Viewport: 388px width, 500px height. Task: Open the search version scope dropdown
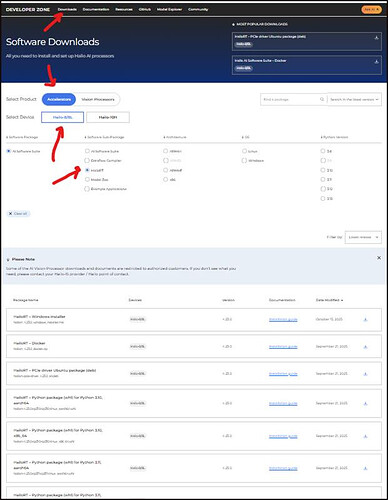354,99
